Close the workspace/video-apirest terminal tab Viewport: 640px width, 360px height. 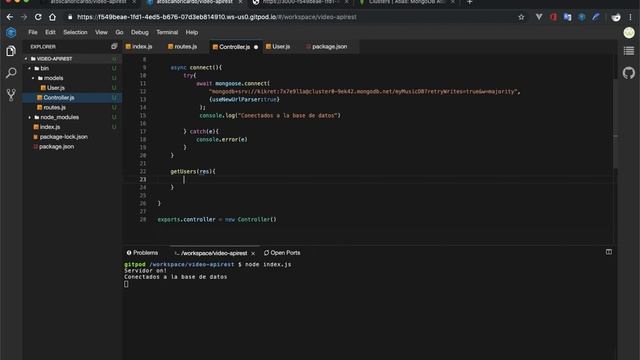pyautogui.click(x=253, y=253)
